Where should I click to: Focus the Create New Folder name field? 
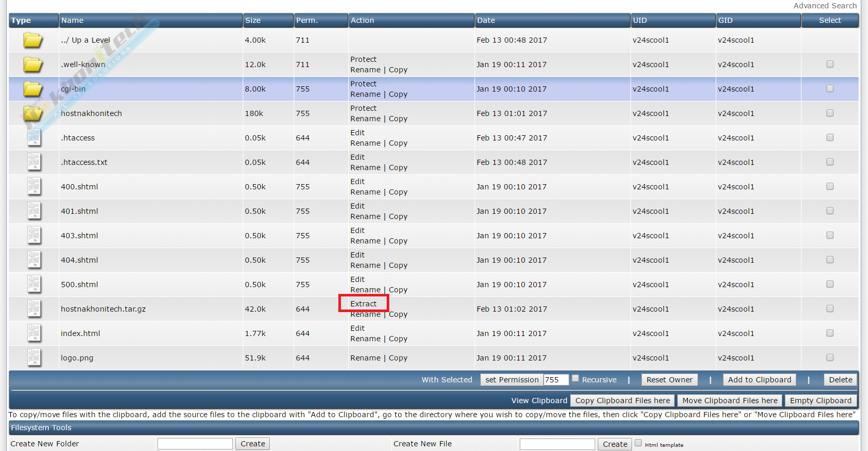195,444
